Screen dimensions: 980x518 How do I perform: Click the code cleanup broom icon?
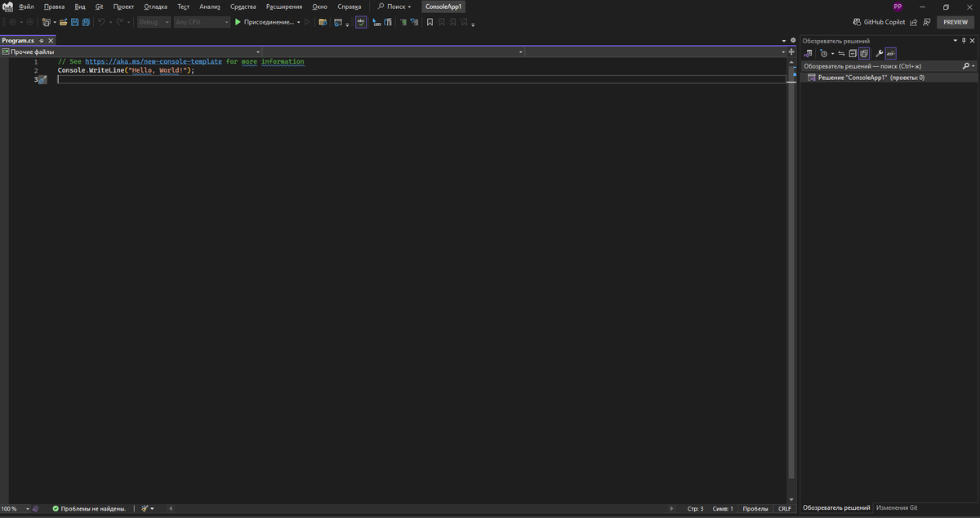click(145, 508)
